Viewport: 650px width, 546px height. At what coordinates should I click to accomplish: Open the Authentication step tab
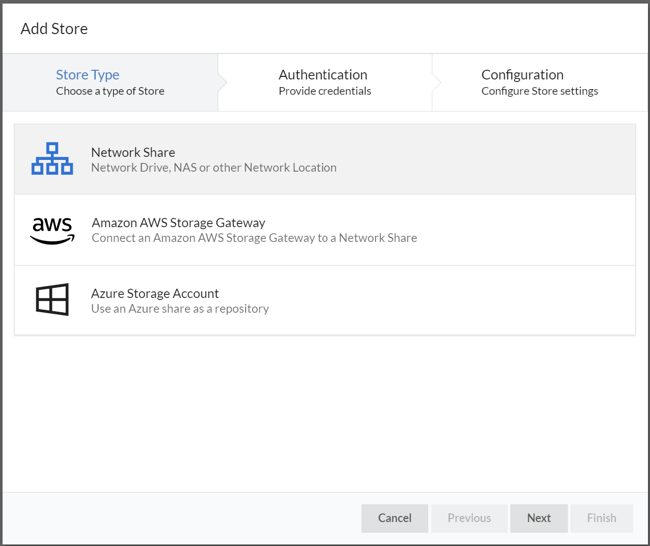323,75
